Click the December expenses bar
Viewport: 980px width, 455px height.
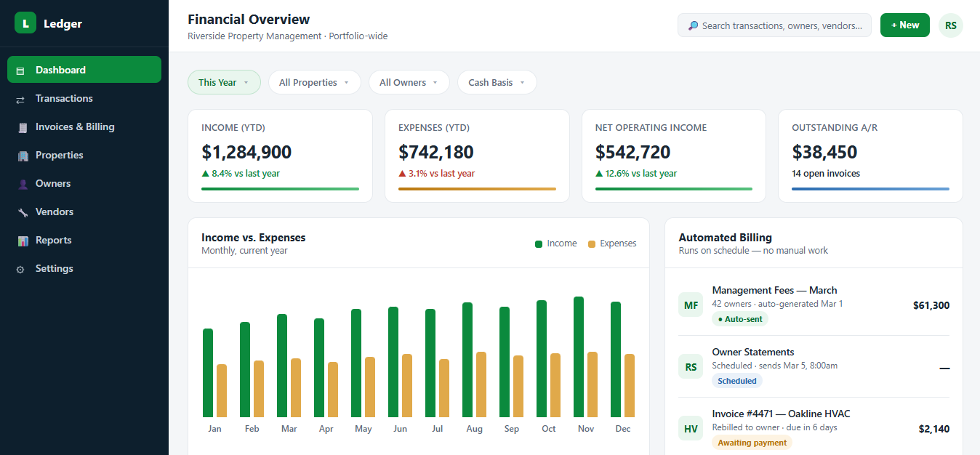coord(630,386)
